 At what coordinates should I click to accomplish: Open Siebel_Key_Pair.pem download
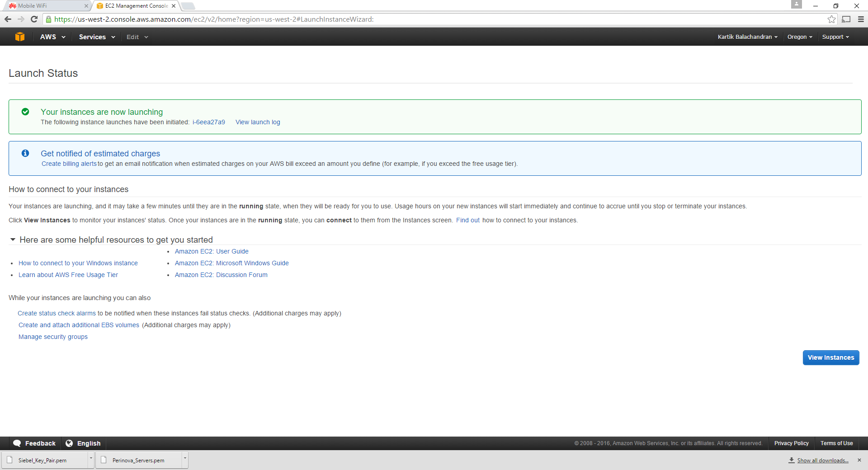coord(45,460)
